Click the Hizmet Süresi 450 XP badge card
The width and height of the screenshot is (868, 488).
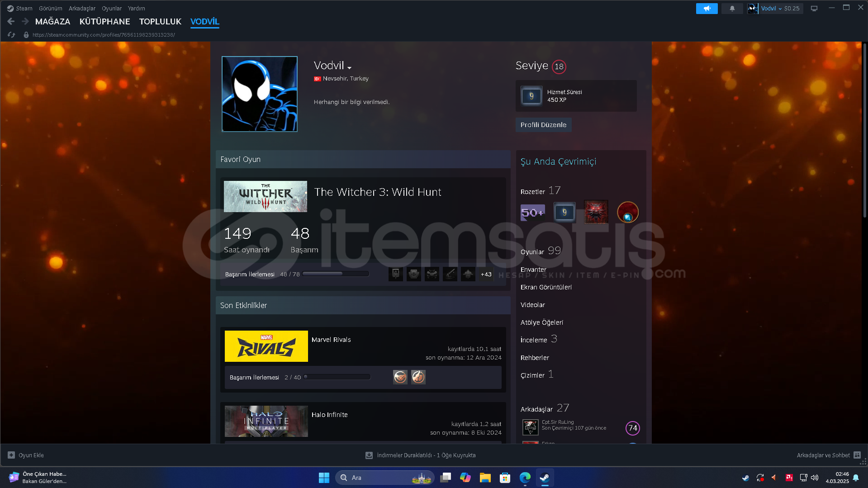click(576, 96)
